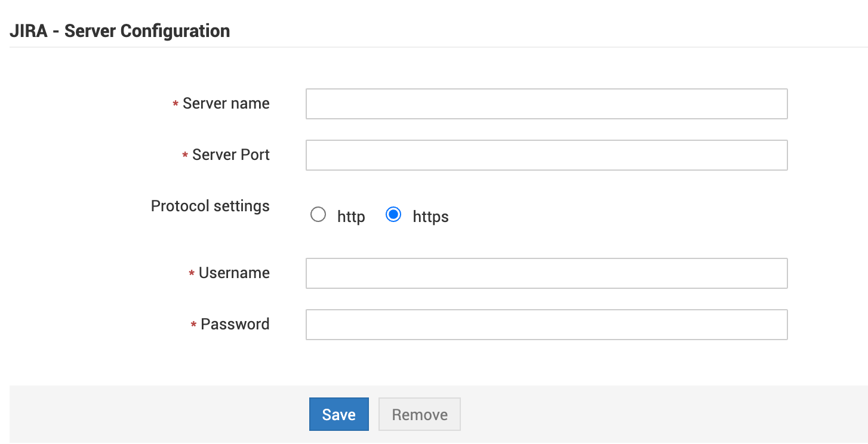The width and height of the screenshot is (868, 444).
Task: Click the "Username" label text
Action: [234, 273]
